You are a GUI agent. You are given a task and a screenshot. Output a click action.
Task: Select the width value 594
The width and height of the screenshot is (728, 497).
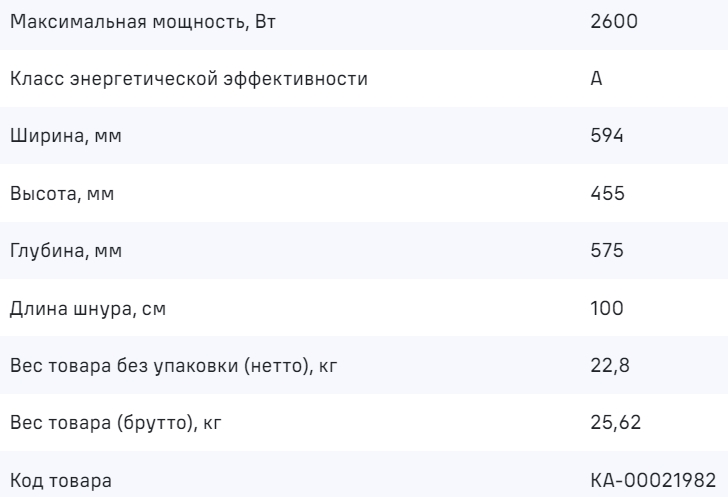point(606,135)
